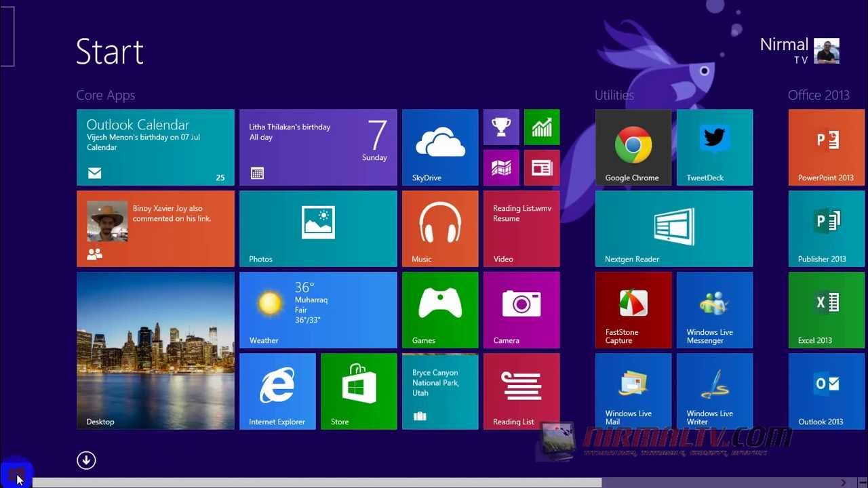This screenshot has height=488, width=868.
Task: Open the Desktop tile
Action: [155, 350]
